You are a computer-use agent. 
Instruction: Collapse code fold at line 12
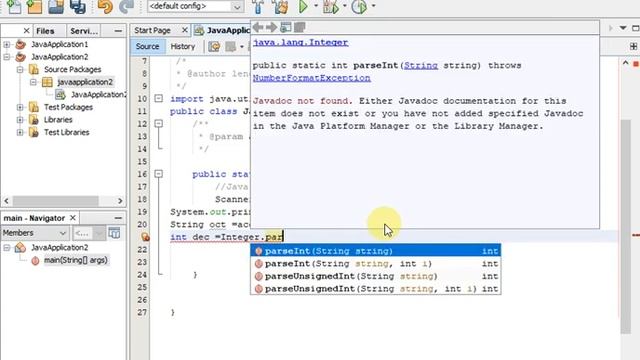[x=158, y=124]
